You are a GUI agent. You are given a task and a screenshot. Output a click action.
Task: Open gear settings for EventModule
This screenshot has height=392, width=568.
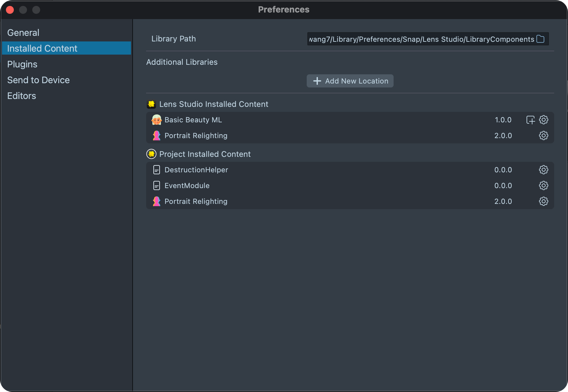pyautogui.click(x=544, y=185)
